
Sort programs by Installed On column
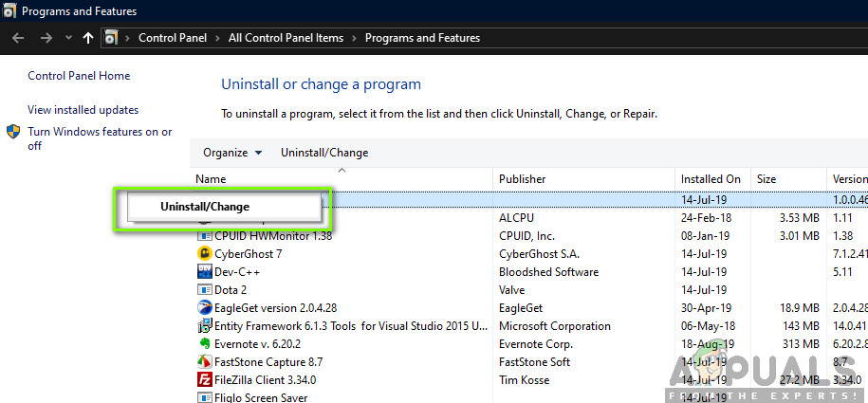(x=711, y=178)
